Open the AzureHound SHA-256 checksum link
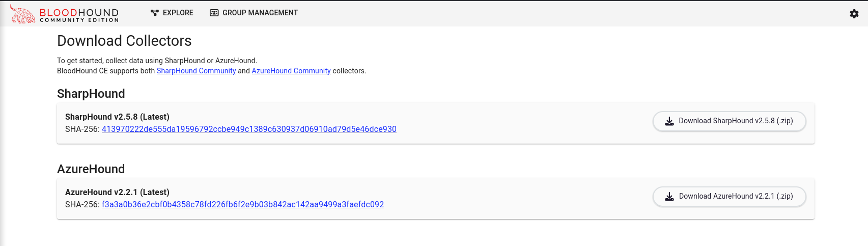This screenshot has height=246, width=868. [243, 205]
